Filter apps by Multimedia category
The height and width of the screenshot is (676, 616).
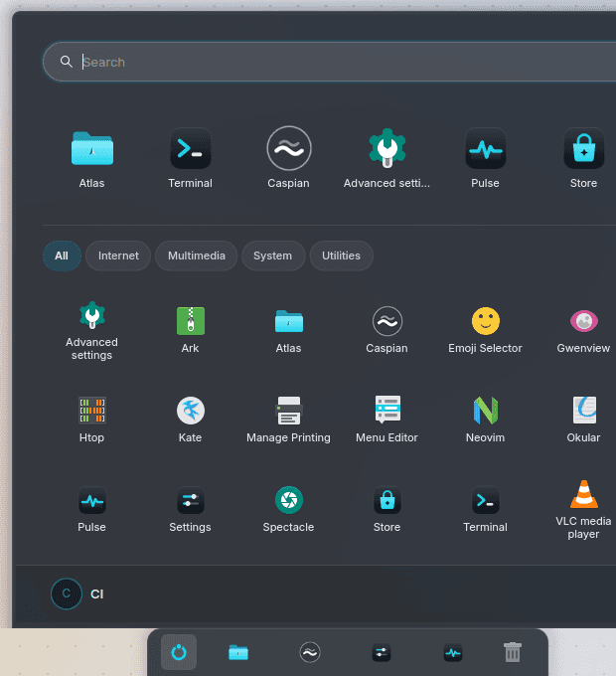click(197, 255)
